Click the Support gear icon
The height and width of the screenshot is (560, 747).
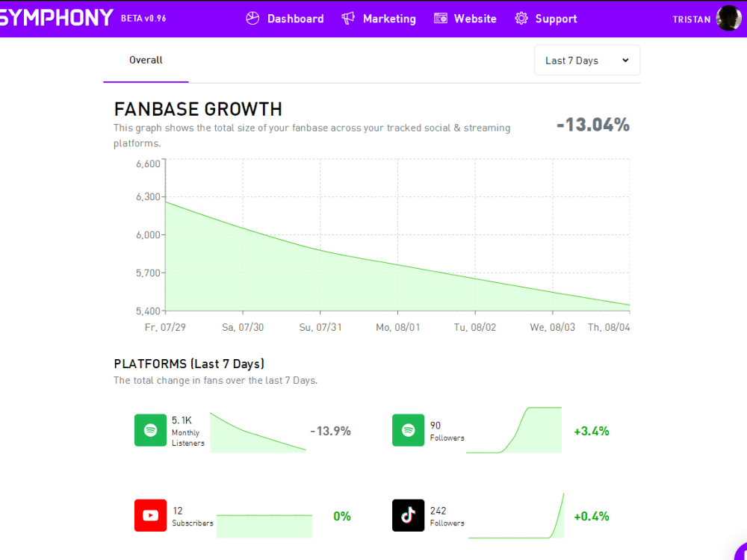[521, 19]
